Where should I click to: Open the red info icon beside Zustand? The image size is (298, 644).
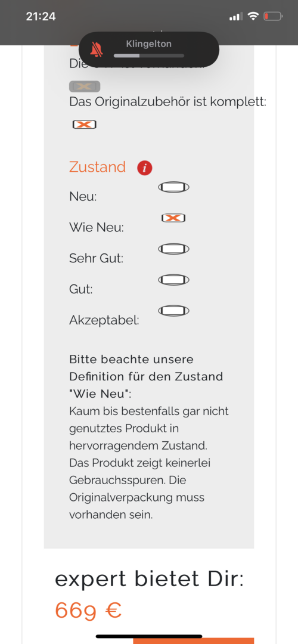pos(144,168)
